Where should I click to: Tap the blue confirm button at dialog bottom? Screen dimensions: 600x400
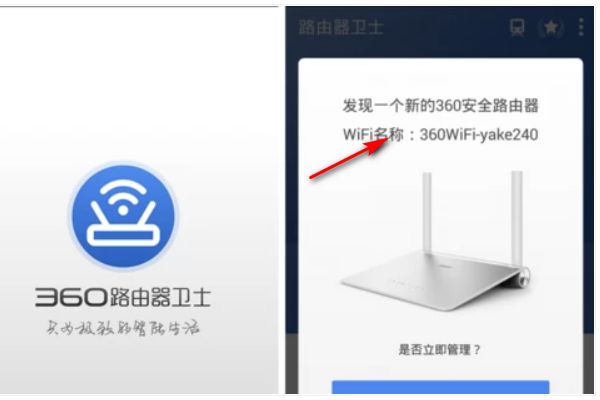(x=440, y=387)
